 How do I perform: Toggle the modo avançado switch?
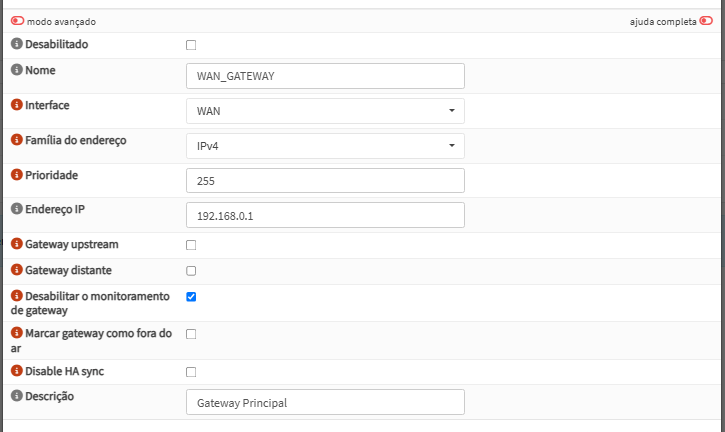click(18, 21)
